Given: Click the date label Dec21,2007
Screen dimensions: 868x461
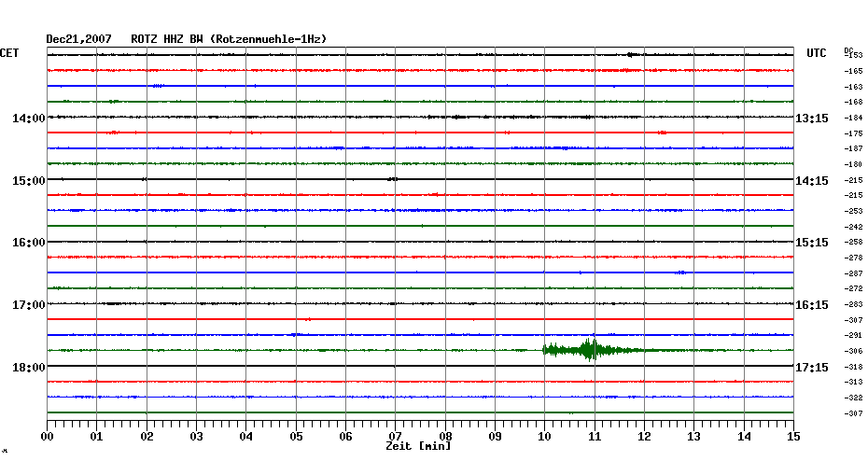Looking at the screenshot, I should [x=78, y=39].
